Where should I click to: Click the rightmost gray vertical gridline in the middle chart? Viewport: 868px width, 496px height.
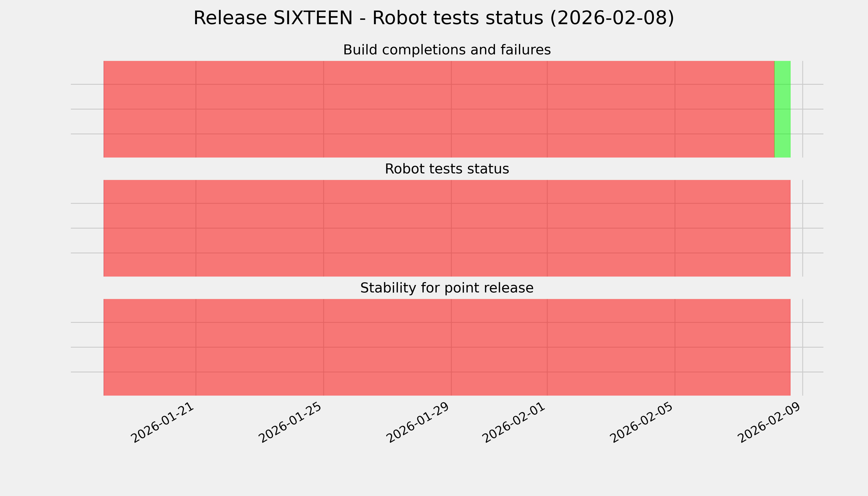(803, 228)
